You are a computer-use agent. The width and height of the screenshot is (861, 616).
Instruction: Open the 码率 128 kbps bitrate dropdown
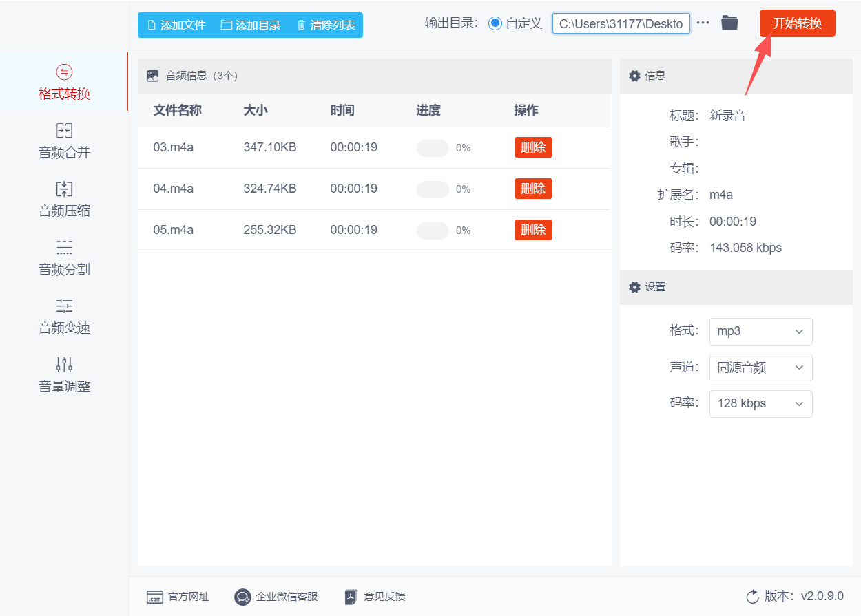(x=760, y=404)
